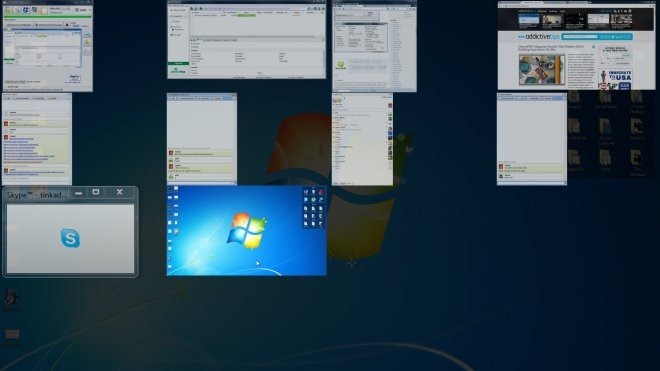Minimize the Skype window
Image resolution: width=660 pixels, height=371 pixels.
(78, 192)
